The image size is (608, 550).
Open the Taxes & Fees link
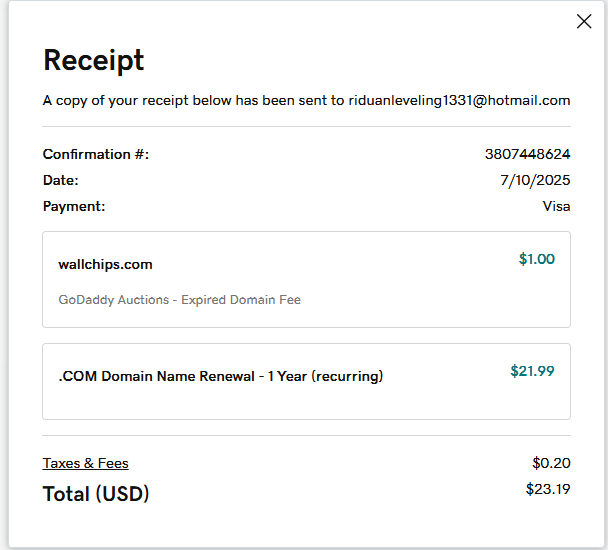[85, 463]
